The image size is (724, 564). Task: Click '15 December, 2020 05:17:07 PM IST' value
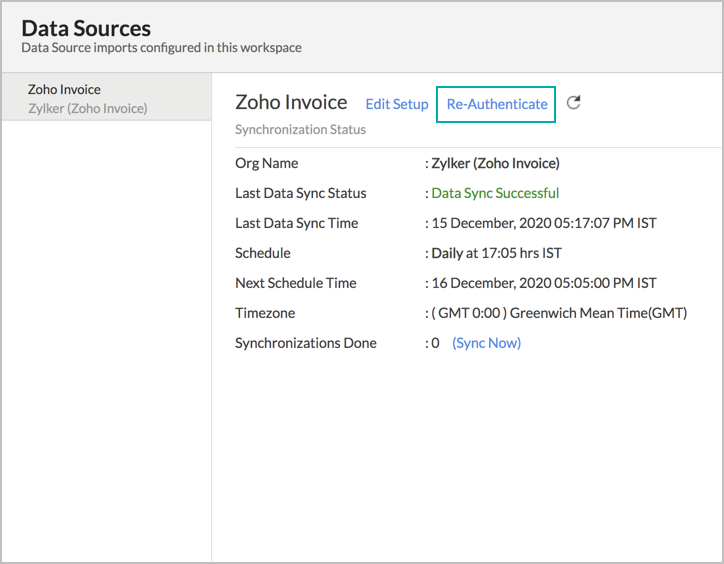click(x=544, y=223)
